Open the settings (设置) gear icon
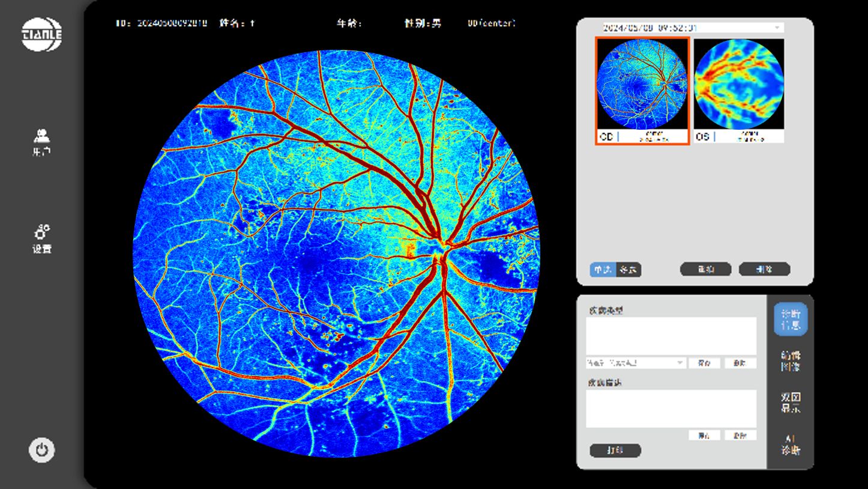The width and height of the screenshot is (868, 489). (41, 238)
